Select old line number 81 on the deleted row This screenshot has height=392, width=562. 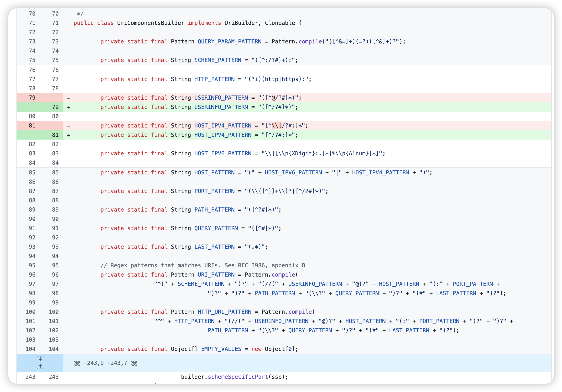32,126
